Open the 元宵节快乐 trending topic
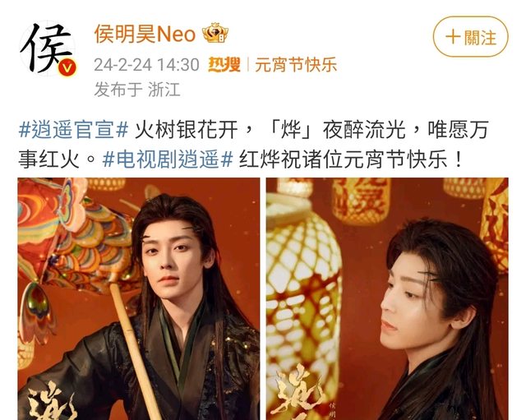 pyautogui.click(x=296, y=64)
